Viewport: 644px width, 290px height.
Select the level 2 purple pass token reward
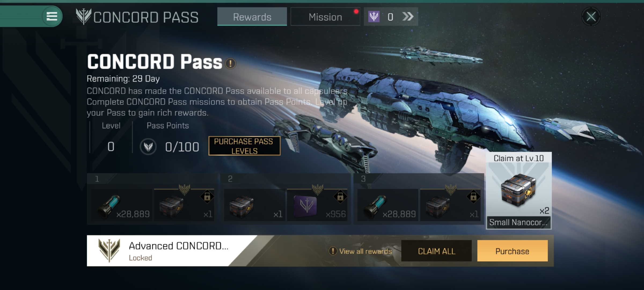[317, 205]
